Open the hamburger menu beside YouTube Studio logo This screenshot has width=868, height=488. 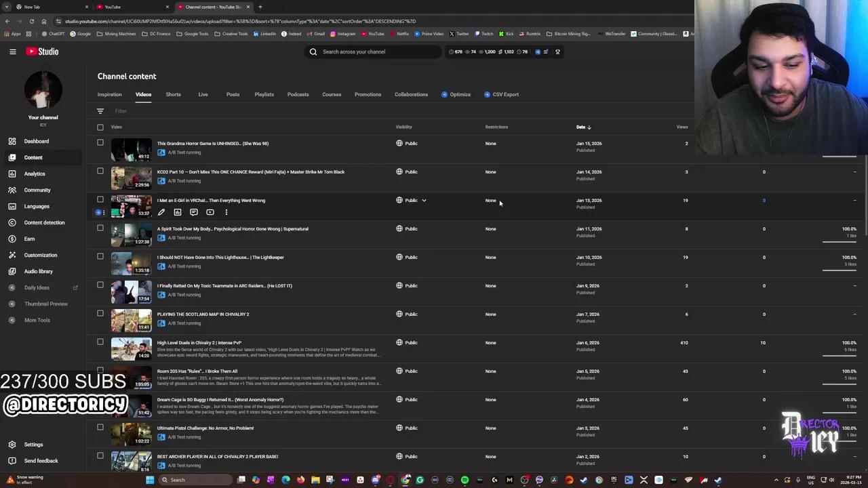click(12, 52)
